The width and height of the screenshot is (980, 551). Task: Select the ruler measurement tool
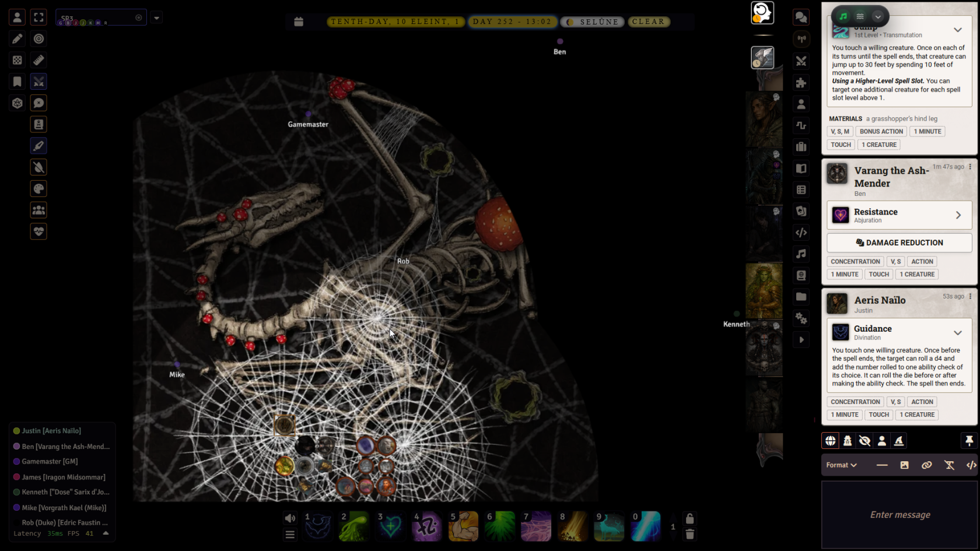(x=38, y=60)
